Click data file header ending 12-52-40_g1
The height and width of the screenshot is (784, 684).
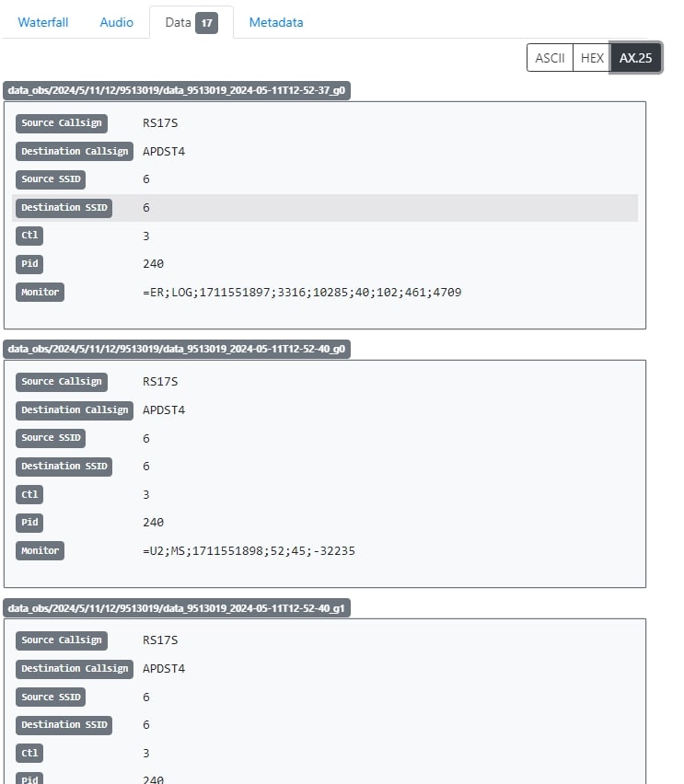[x=178, y=607]
